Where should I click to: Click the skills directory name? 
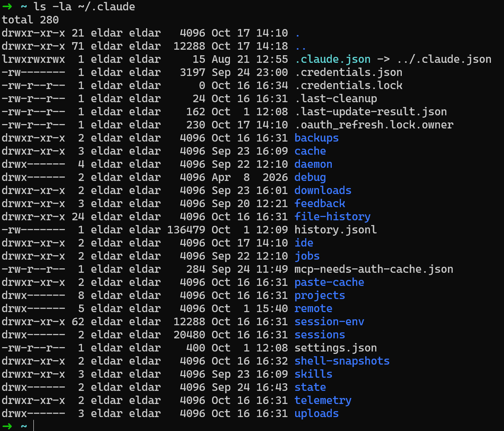[313, 374]
